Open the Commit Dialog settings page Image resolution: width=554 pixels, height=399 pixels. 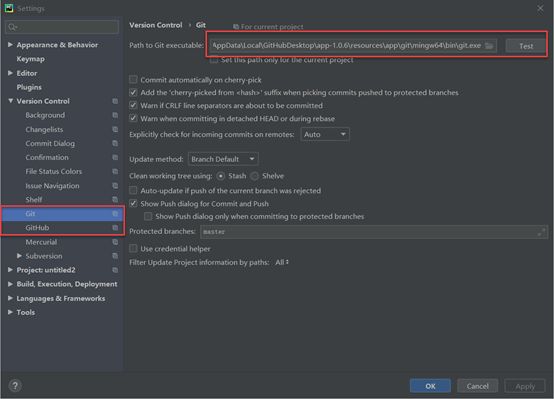click(x=50, y=143)
